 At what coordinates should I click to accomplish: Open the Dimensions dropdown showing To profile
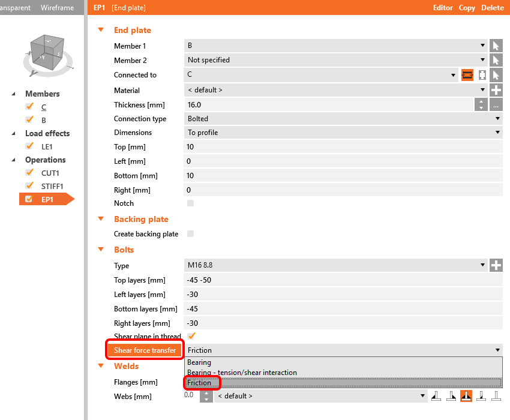tap(343, 133)
